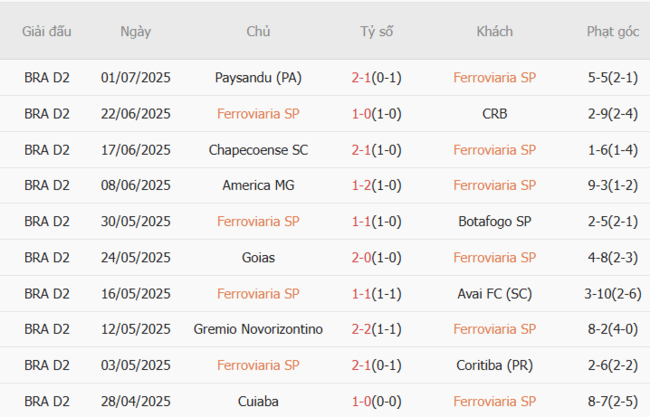Click the Ngày column header
650x417 pixels.
(136, 31)
